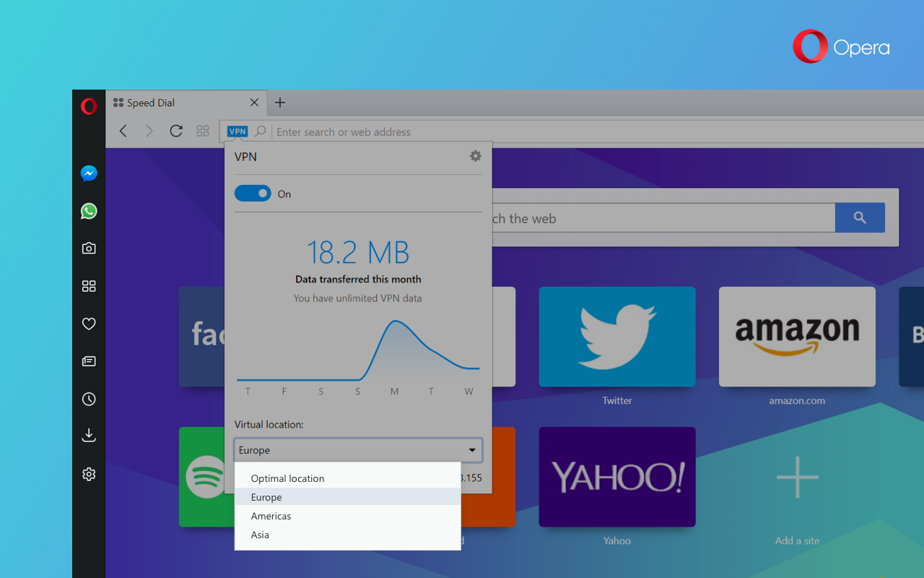Reload the current page

click(x=175, y=131)
